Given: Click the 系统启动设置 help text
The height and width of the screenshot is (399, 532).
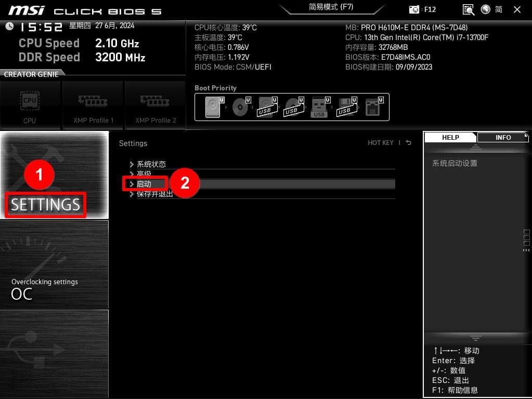Looking at the screenshot, I should (455, 164).
